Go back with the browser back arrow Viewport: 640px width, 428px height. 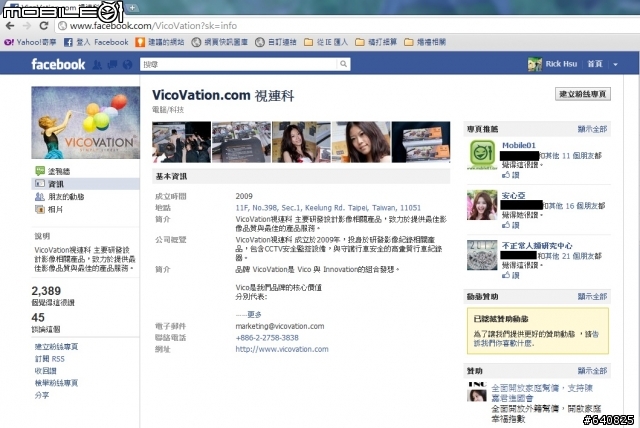tap(10, 26)
